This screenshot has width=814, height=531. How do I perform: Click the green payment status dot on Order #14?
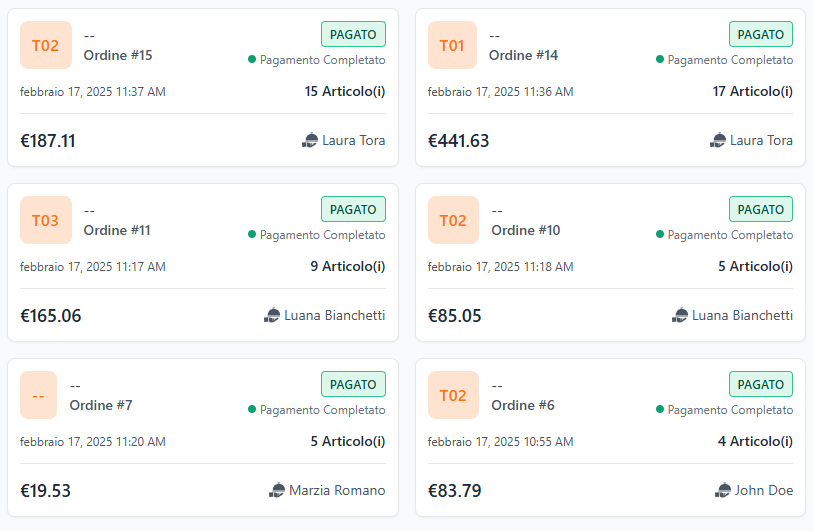(660, 59)
